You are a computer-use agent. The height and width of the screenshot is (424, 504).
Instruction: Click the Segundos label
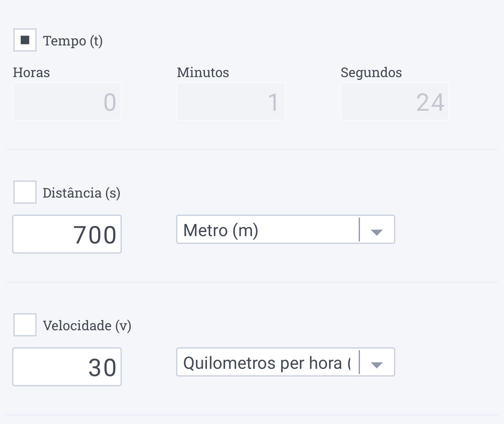click(x=371, y=72)
